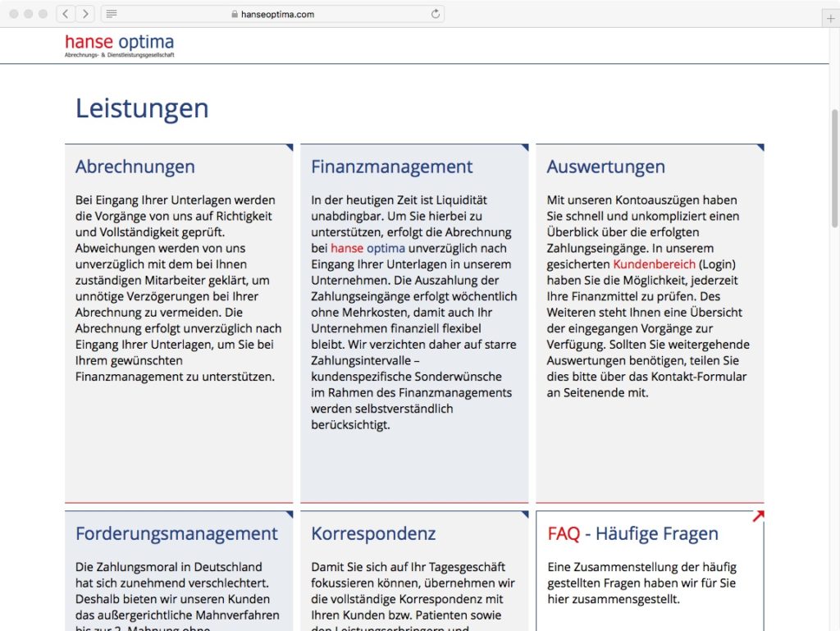Open Reader view icon in address bar
This screenshot has width=840, height=631.
click(112, 14)
